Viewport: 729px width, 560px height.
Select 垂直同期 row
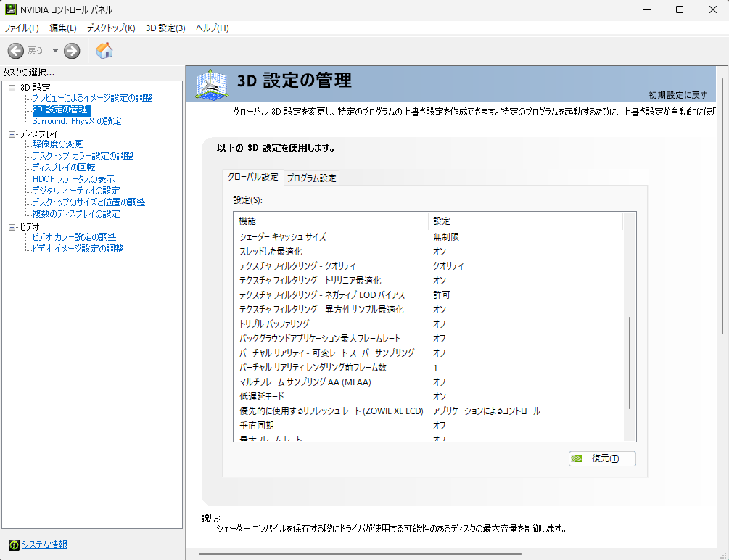[428, 426]
